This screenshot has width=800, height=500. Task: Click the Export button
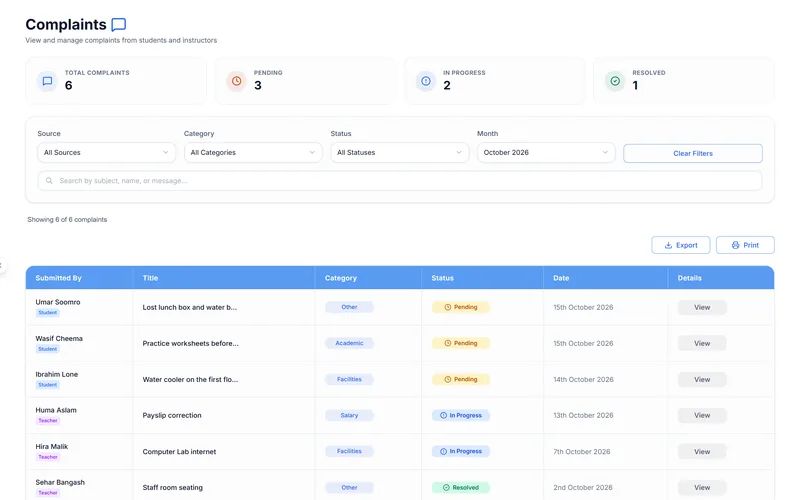[x=681, y=245]
